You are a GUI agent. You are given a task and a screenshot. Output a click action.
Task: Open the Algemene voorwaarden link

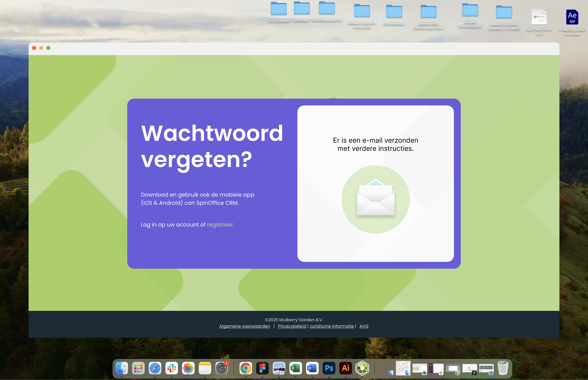click(244, 326)
